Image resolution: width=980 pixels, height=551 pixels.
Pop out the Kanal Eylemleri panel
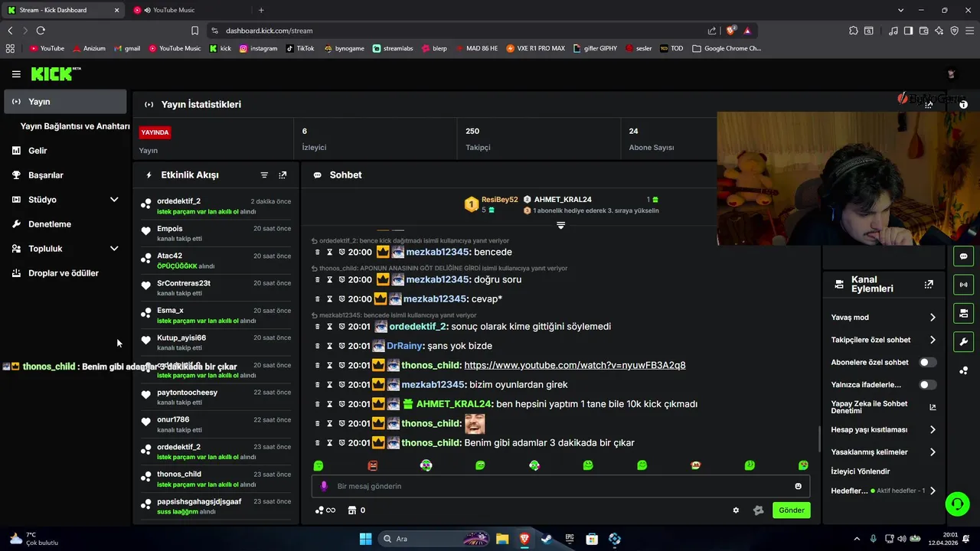click(x=929, y=284)
